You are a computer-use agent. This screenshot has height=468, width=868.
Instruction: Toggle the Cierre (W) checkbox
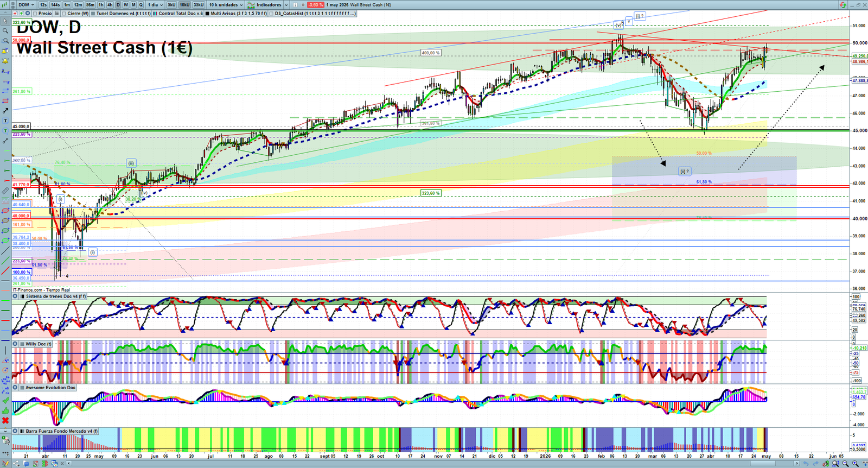pyautogui.click(x=64, y=13)
